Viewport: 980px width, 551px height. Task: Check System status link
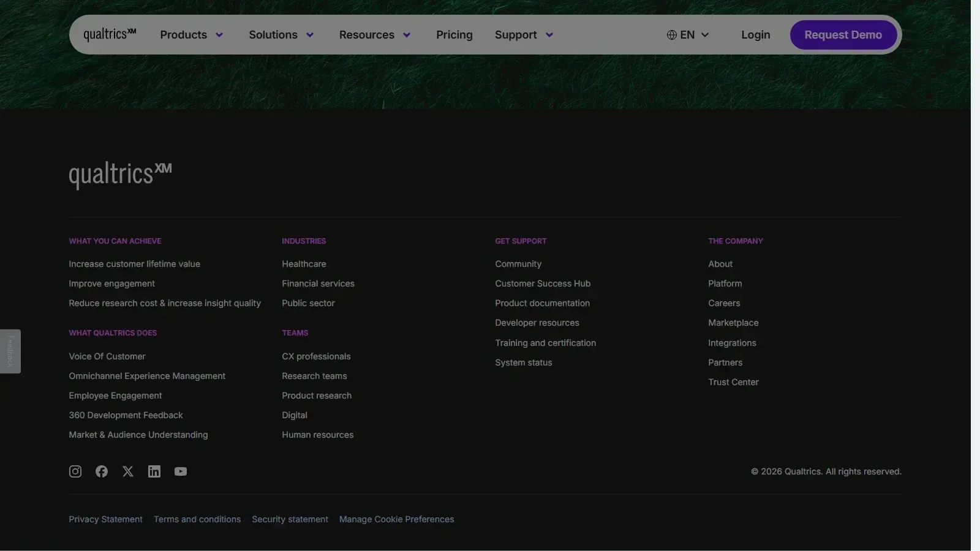click(523, 362)
